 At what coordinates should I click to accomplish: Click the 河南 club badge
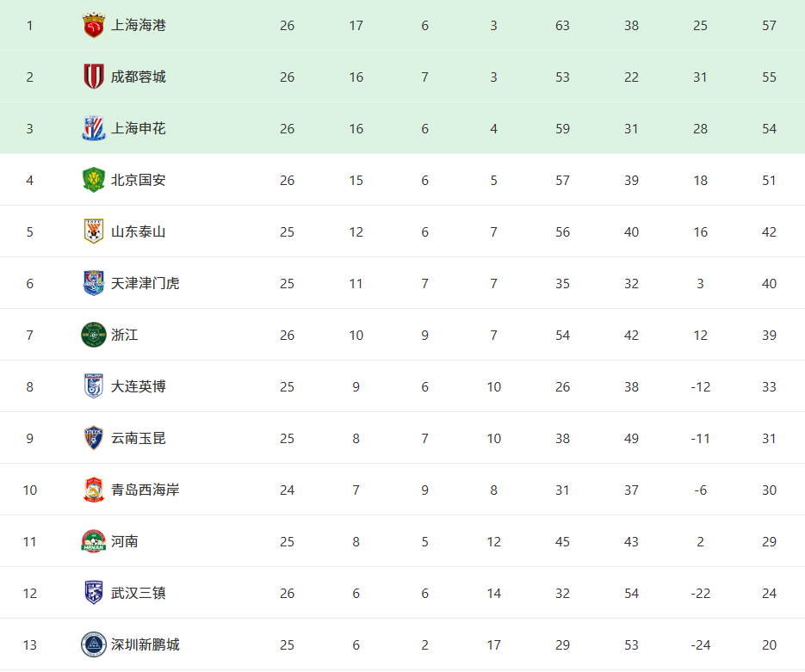point(94,541)
